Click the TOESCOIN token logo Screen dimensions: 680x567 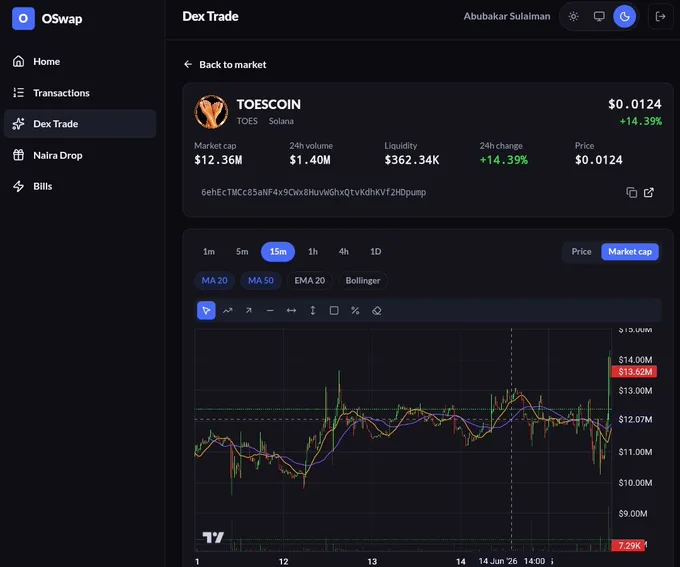tap(211, 112)
